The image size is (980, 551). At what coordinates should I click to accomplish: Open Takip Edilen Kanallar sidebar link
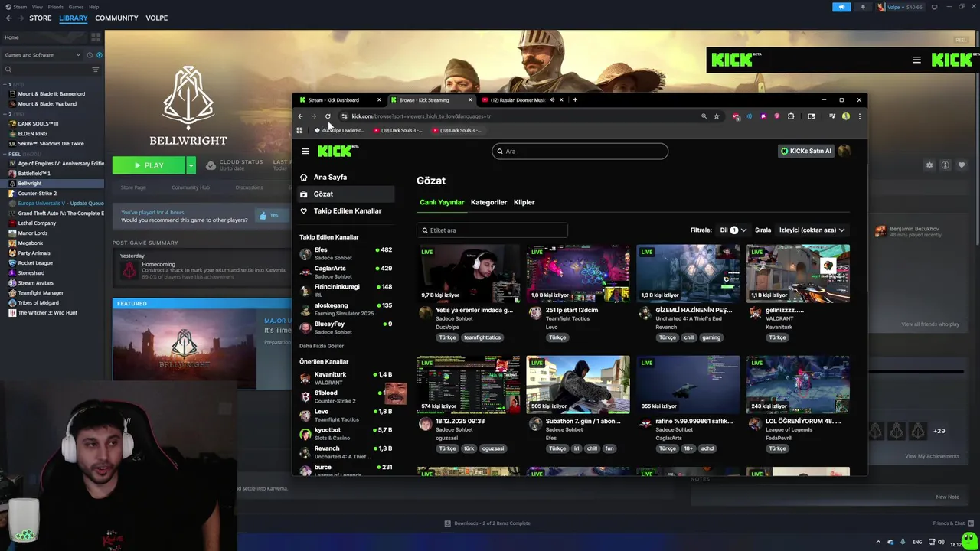coord(347,210)
